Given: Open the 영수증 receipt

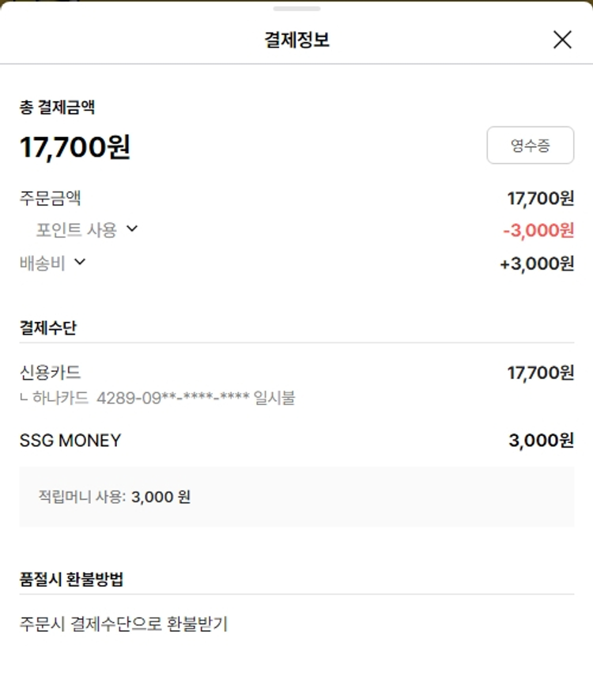Looking at the screenshot, I should click(530, 146).
